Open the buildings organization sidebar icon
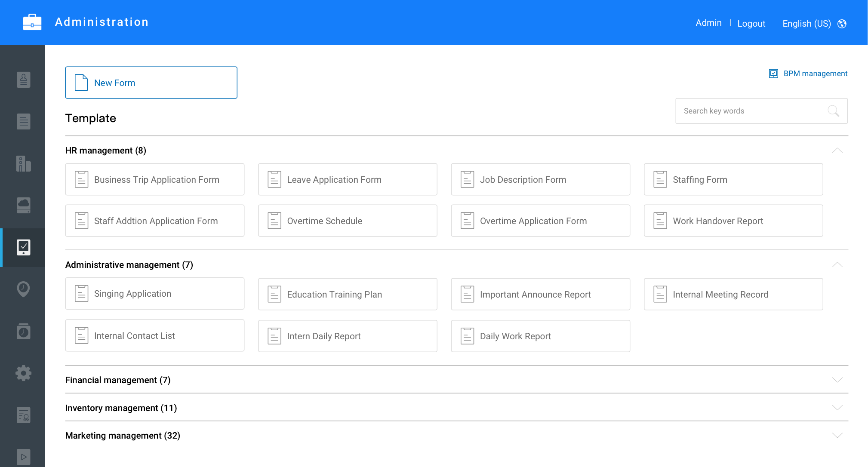868x467 pixels. (x=23, y=163)
